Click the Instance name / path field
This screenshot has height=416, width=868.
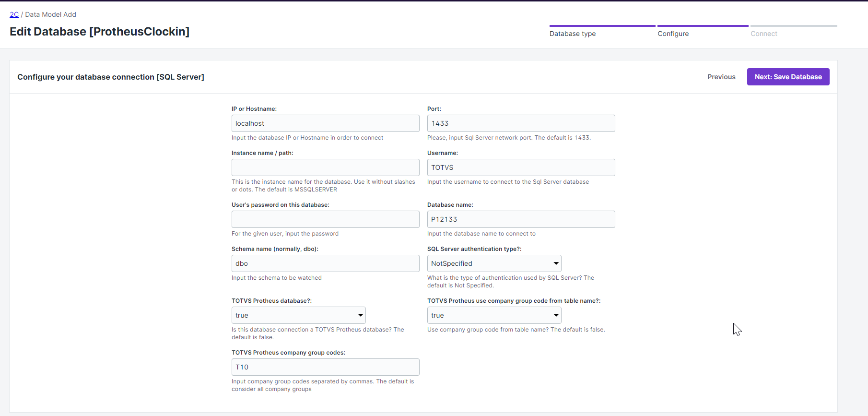tap(325, 167)
